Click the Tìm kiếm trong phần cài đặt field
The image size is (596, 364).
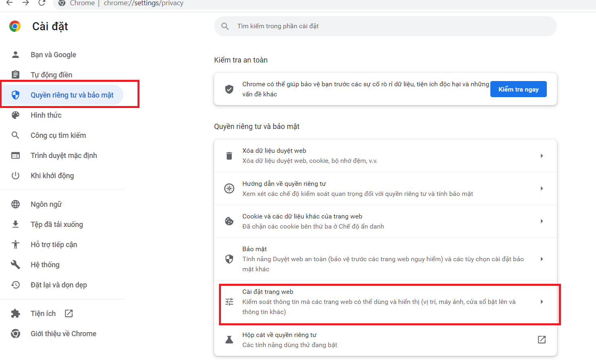[385, 26]
